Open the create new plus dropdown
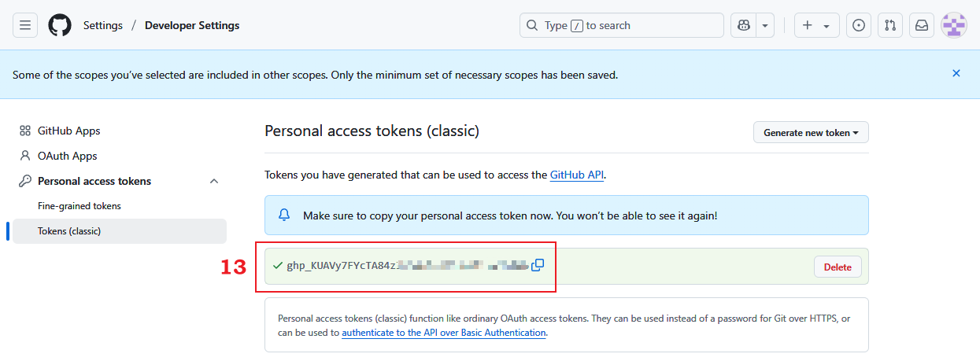Screen dimensions: 980x361 pyautogui.click(x=816, y=25)
